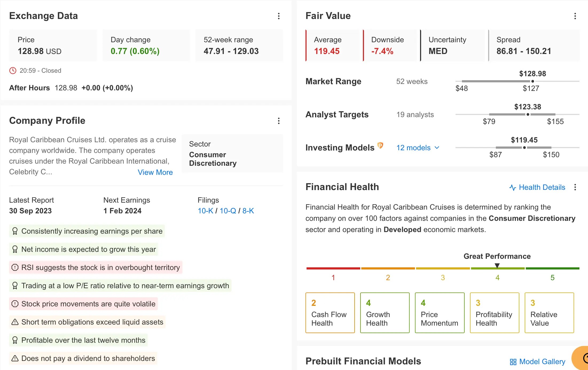Viewport: 588px width, 370px height.
Task: Click the Pro badge next to Investing Models
Action: click(x=380, y=146)
